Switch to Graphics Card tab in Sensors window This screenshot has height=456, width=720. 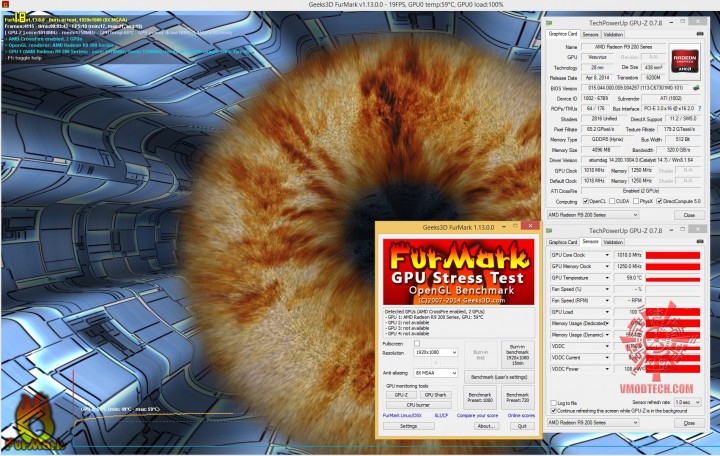[562, 242]
